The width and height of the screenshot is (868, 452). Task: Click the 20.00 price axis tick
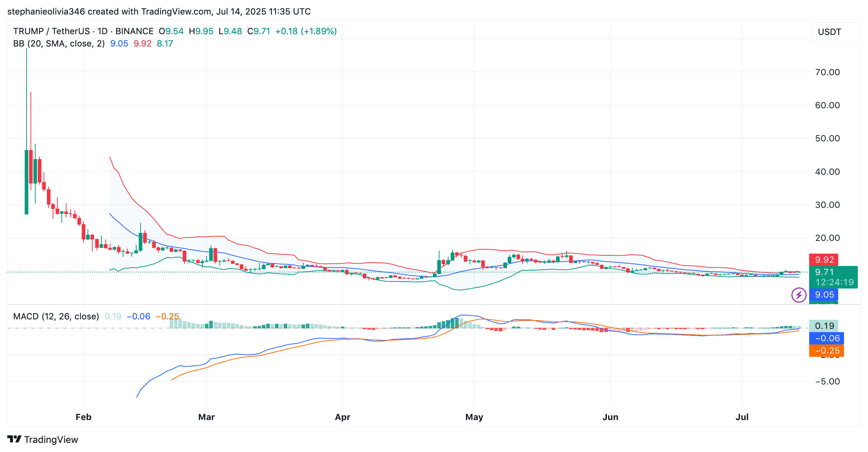click(827, 238)
